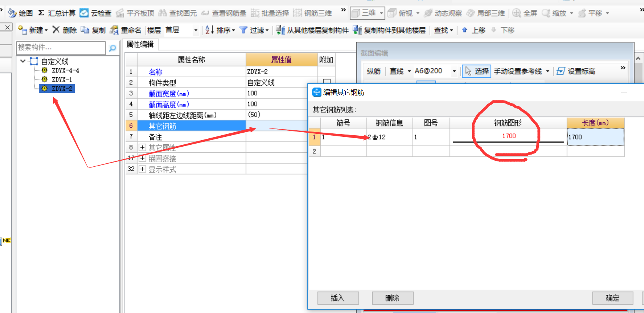Click 属性值 column header
Screen dimensions: 644x313
[282, 59]
